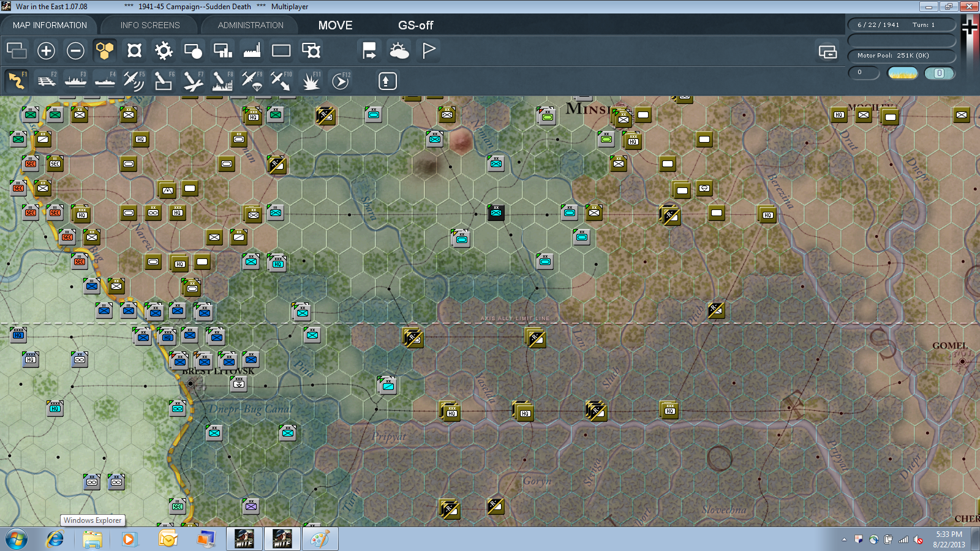Click the MOVE mode label
Viewport: 980px width, 551px height.
pos(335,25)
